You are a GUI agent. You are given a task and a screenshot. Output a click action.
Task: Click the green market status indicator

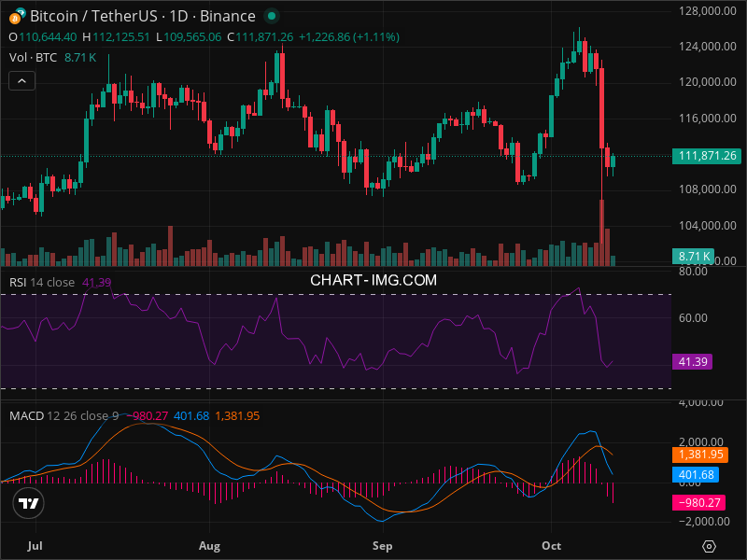click(271, 16)
